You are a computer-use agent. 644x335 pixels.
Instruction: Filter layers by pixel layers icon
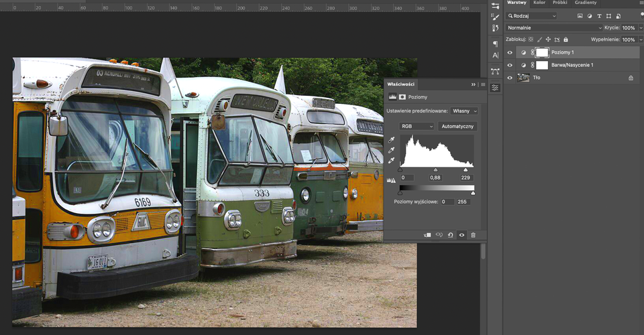pos(580,16)
